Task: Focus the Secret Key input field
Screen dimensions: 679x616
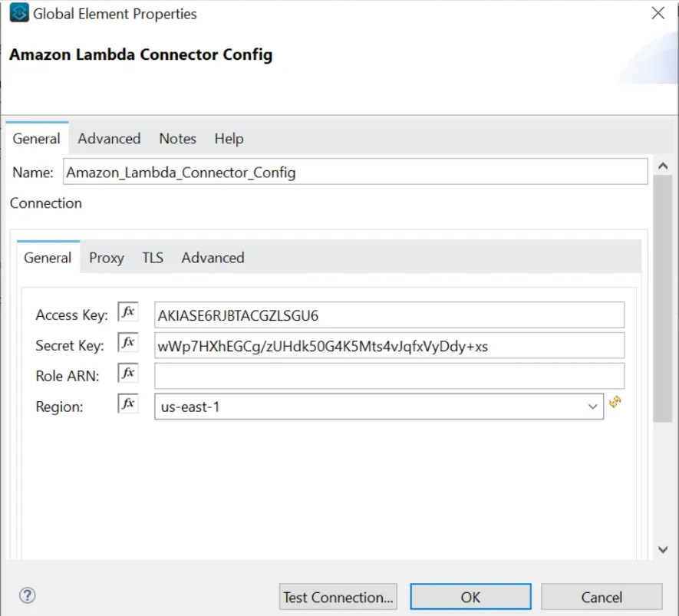Action: click(x=389, y=345)
